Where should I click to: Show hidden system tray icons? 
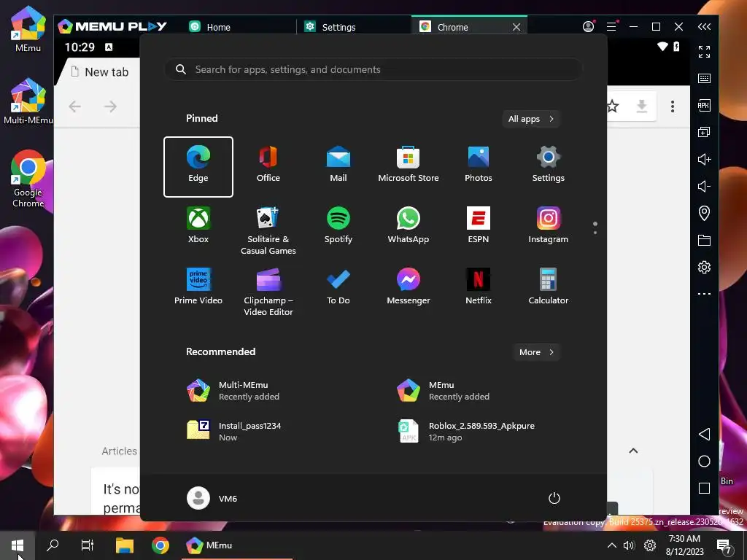pos(612,545)
